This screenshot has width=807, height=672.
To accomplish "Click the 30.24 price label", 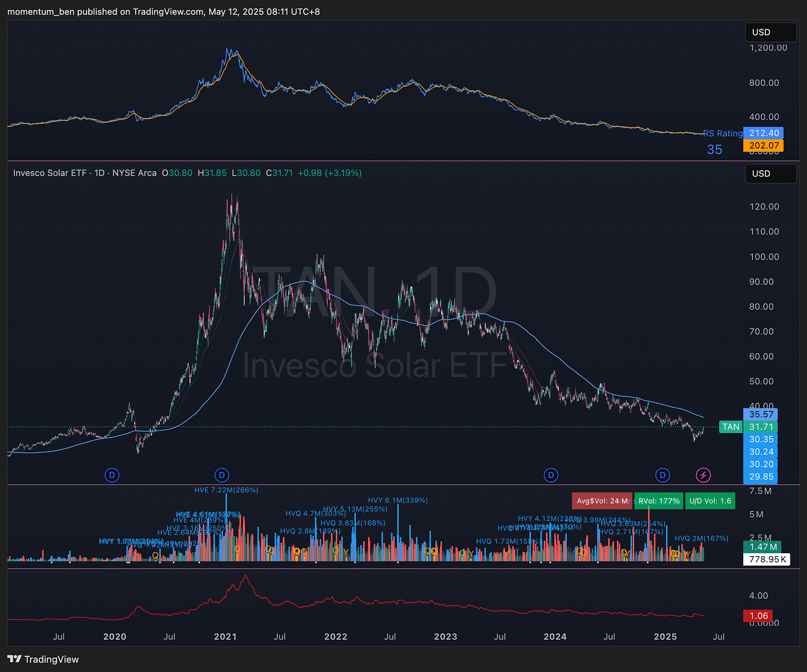I will pyautogui.click(x=761, y=452).
